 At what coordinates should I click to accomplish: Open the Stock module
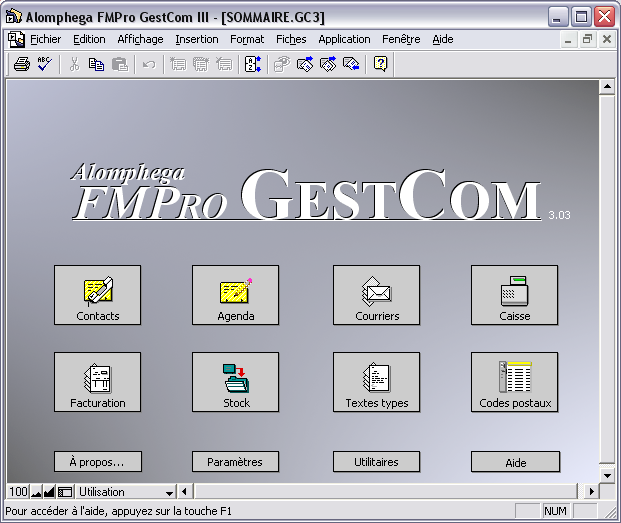point(236,382)
